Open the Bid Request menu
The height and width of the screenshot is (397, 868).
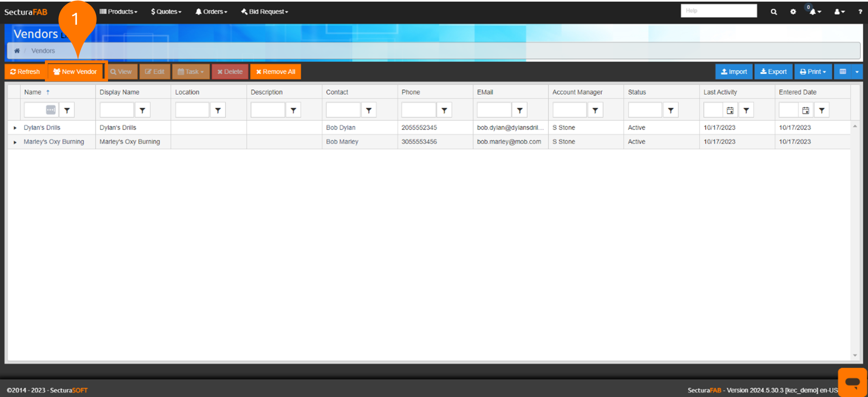coord(265,12)
